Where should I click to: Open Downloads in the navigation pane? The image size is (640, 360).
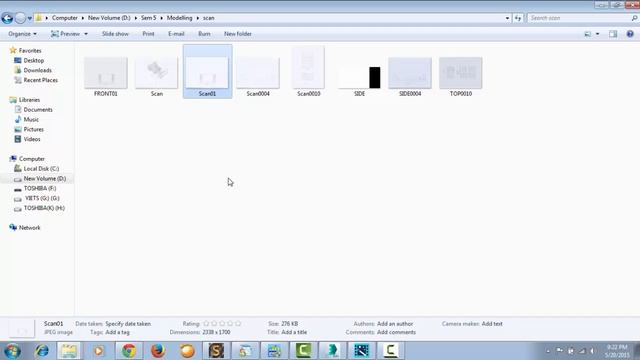coord(38,70)
